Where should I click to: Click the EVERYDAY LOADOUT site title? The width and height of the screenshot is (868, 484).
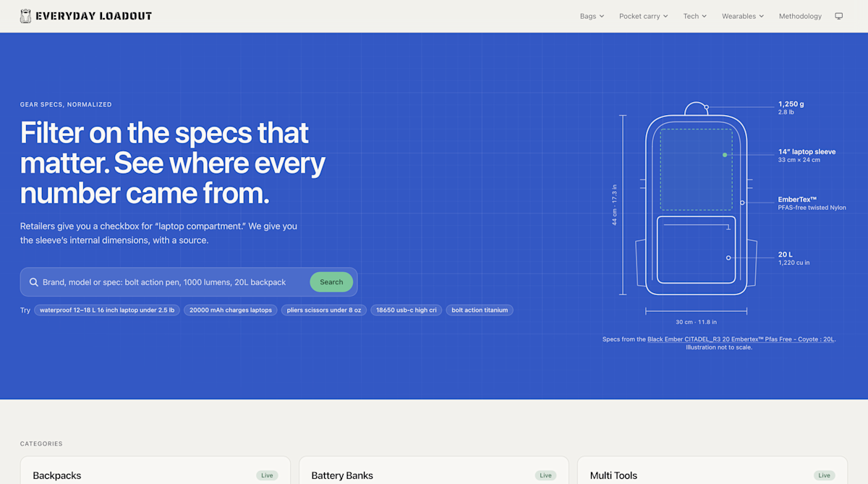[94, 16]
